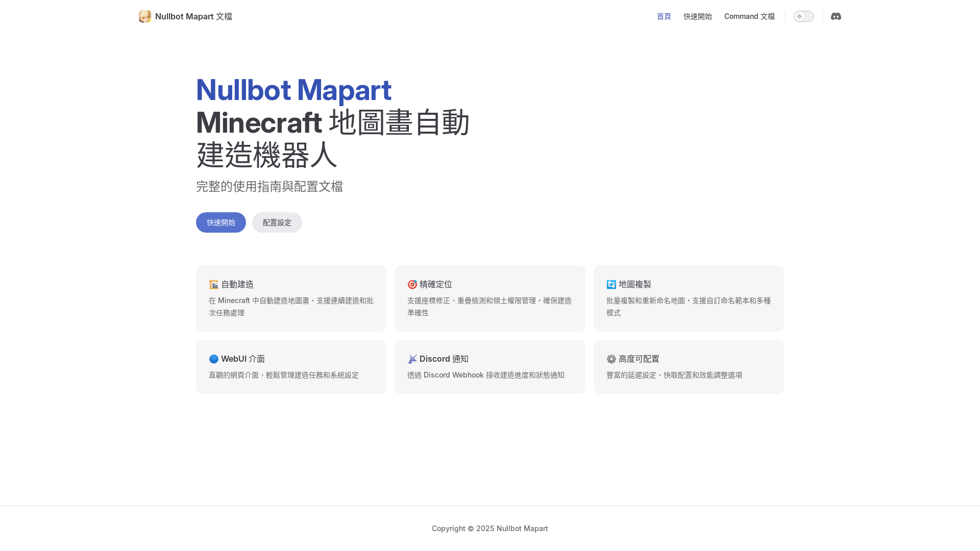This screenshot has height=551, width=980.
Task: Click the Copyright © 2025 Nullbot Mapart footer
Action: point(490,529)
